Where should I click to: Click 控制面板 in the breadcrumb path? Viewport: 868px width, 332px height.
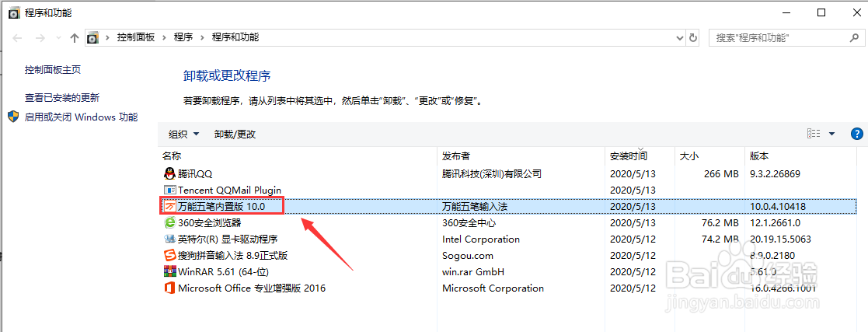136,37
